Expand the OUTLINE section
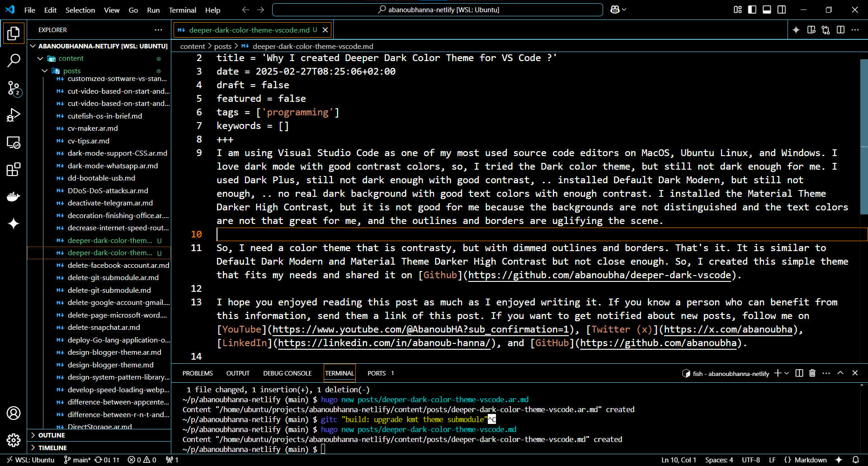The height and width of the screenshot is (466, 868). 52,435
